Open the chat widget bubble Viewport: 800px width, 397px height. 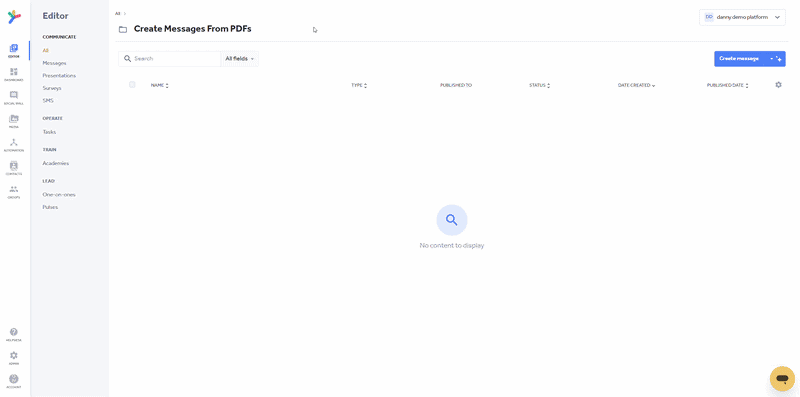click(782, 379)
